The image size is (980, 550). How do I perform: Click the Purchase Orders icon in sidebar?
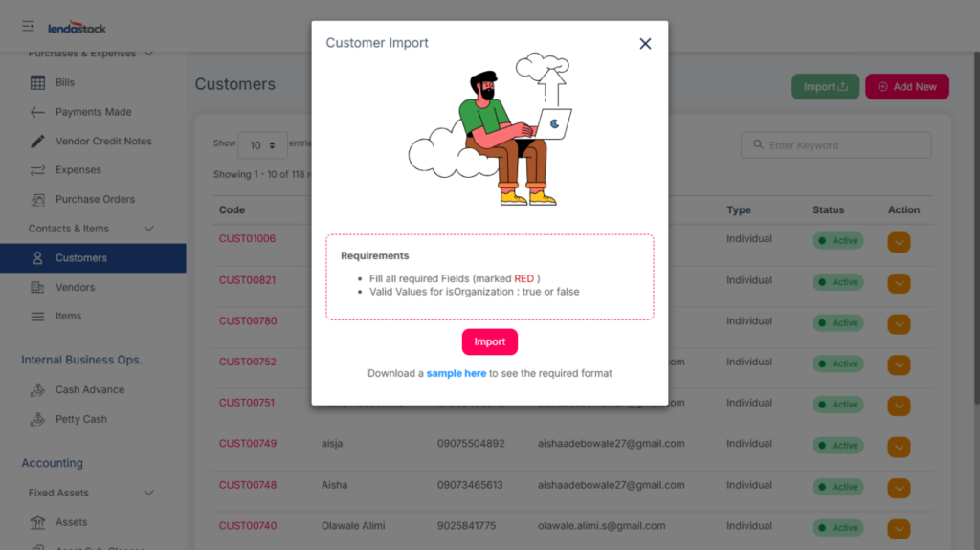tap(38, 200)
